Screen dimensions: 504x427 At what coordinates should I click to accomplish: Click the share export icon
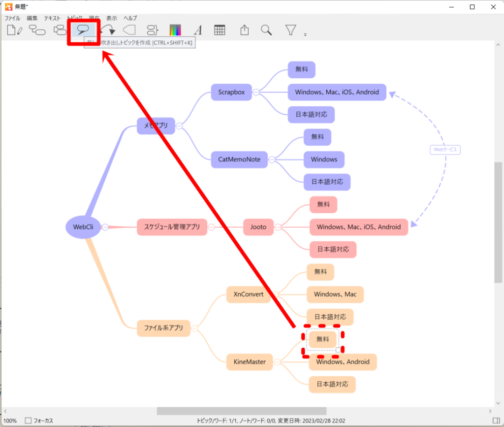244,31
